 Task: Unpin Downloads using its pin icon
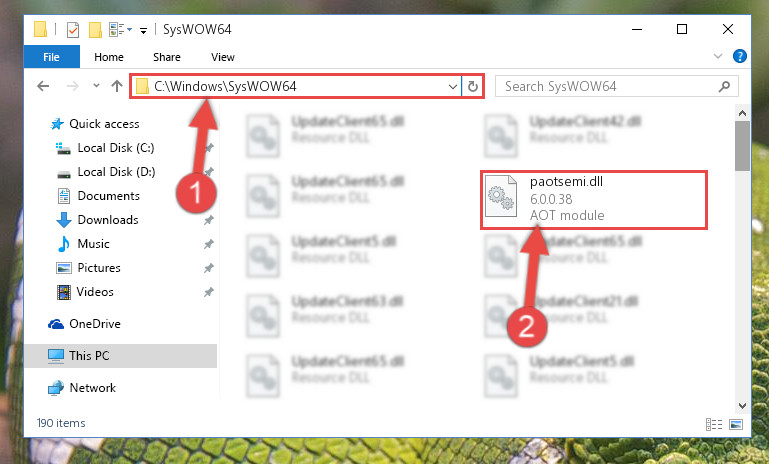click(x=209, y=220)
